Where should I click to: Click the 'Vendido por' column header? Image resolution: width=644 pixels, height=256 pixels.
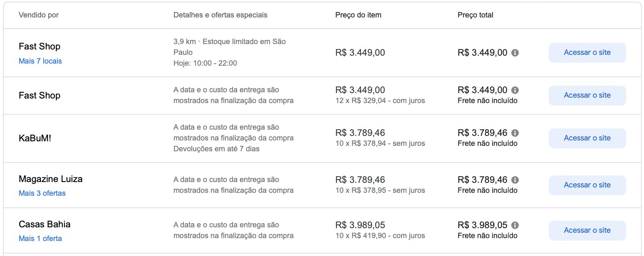coord(39,15)
